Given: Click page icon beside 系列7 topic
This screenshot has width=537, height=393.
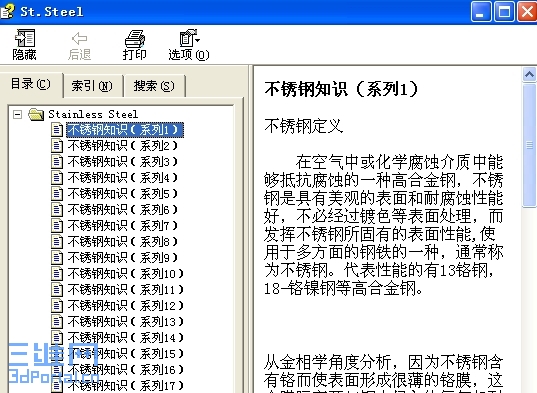Looking at the screenshot, I should pyautogui.click(x=57, y=226).
